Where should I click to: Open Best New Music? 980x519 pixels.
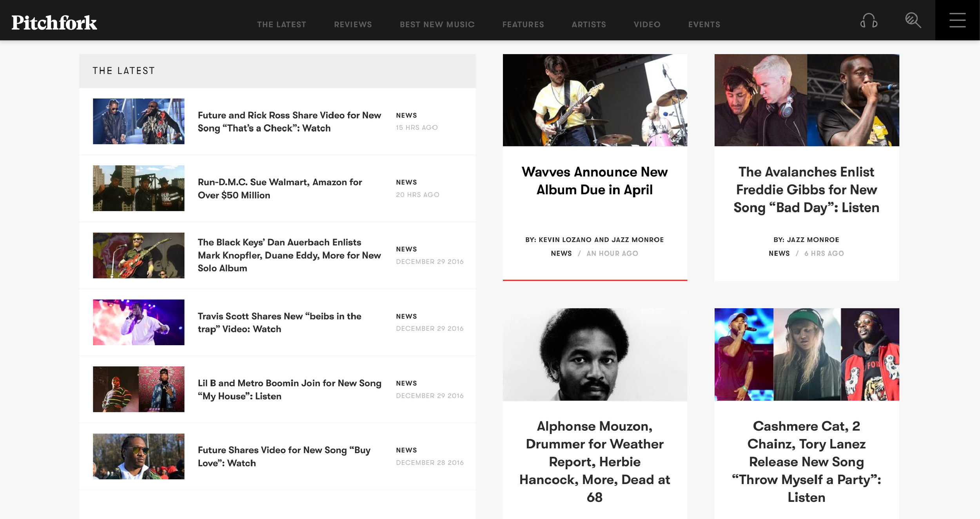point(437,24)
